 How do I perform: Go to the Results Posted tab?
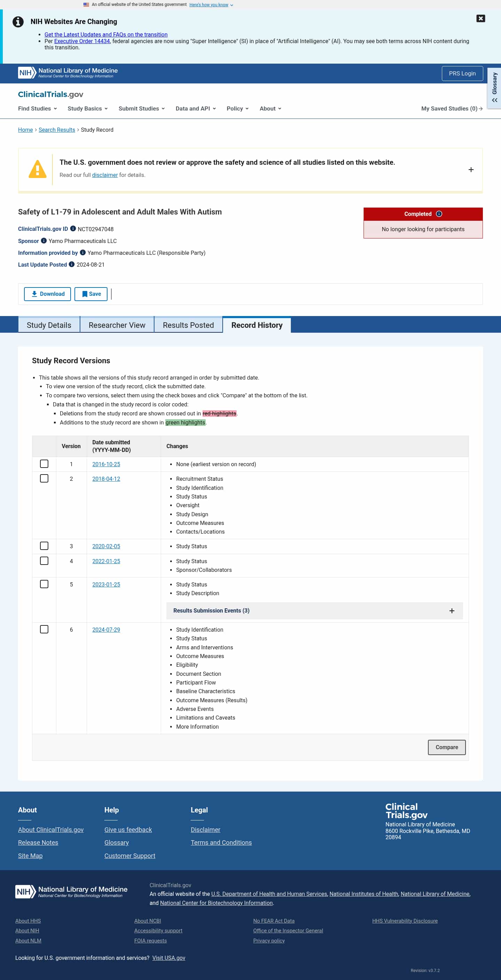tap(189, 325)
